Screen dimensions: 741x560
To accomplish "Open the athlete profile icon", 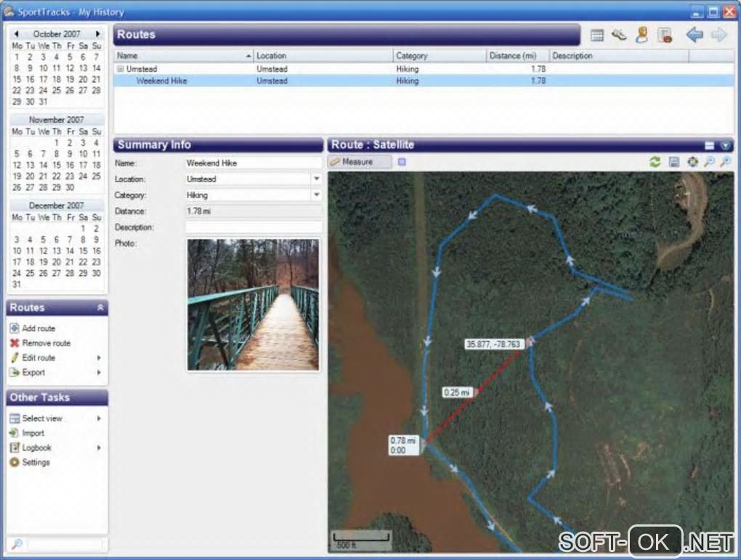I will click(x=641, y=35).
